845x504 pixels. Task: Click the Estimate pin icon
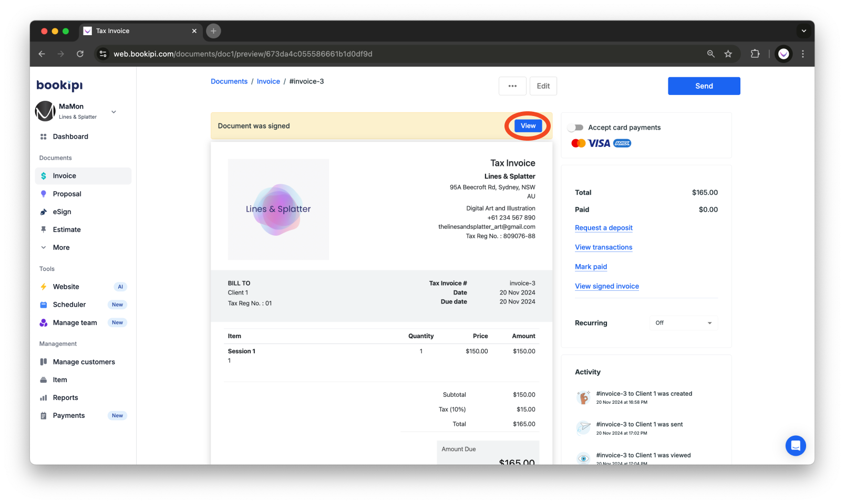(x=44, y=229)
